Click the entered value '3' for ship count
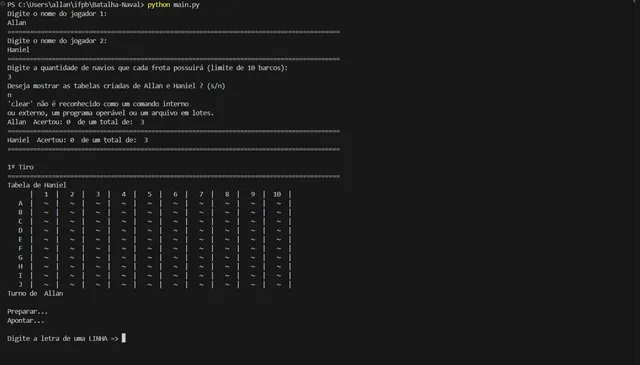Image resolution: width=640 pixels, height=365 pixels. coord(9,77)
